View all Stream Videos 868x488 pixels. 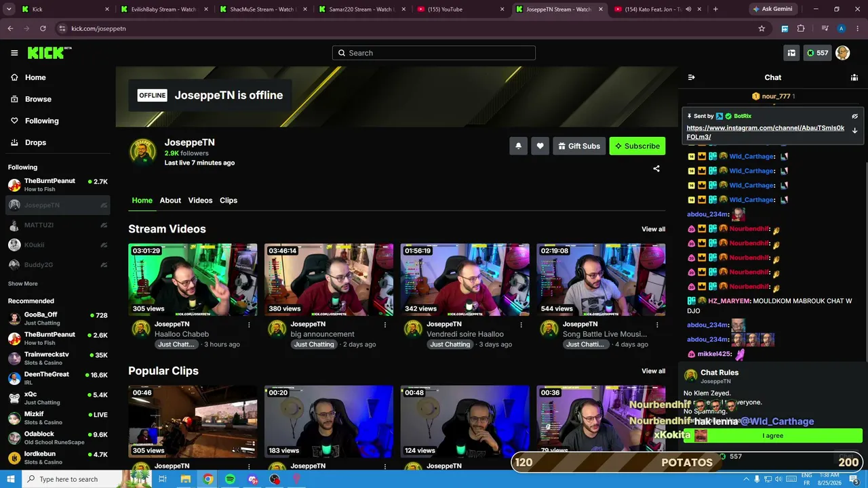coord(654,229)
